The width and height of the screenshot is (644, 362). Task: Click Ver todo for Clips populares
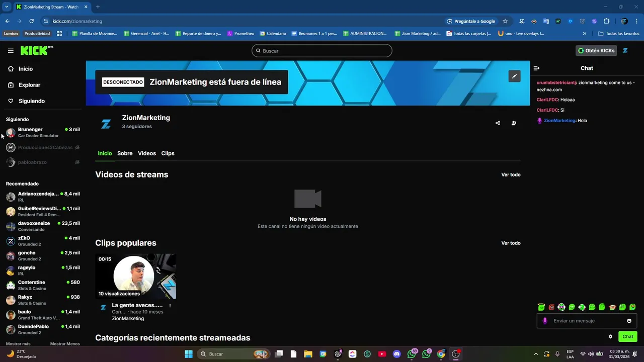pos(511,243)
